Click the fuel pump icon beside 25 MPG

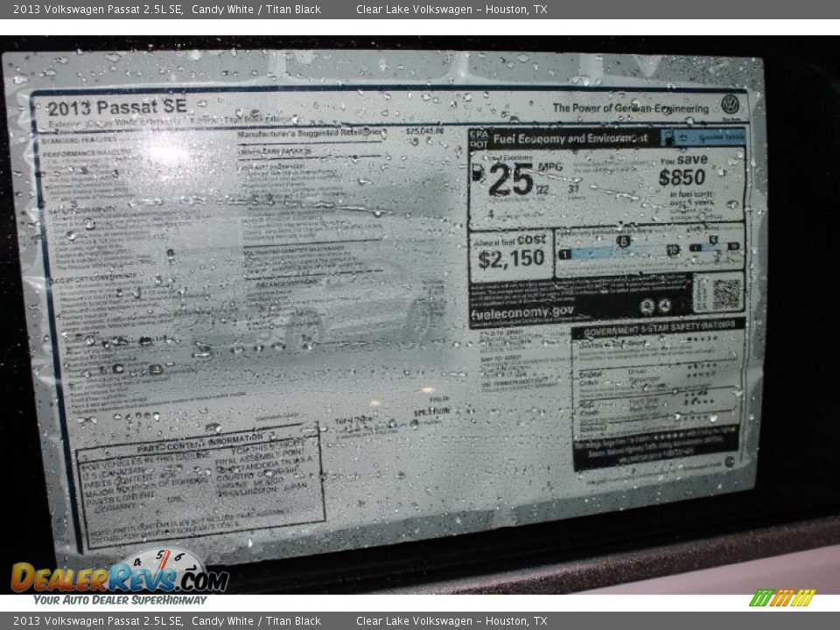point(478,175)
